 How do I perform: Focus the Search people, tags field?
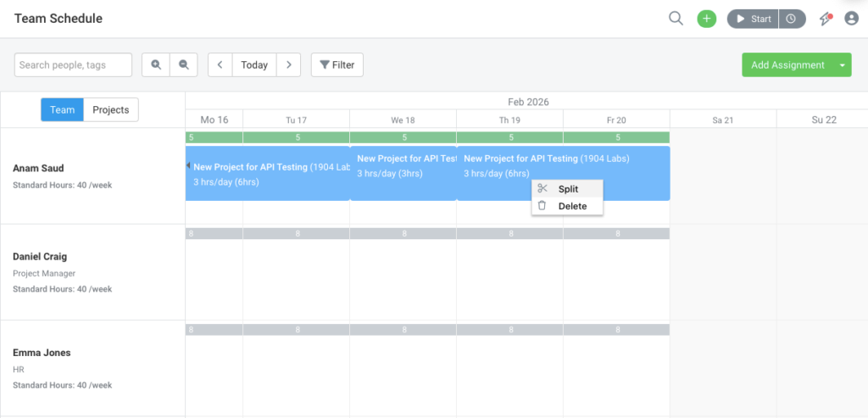coord(73,65)
